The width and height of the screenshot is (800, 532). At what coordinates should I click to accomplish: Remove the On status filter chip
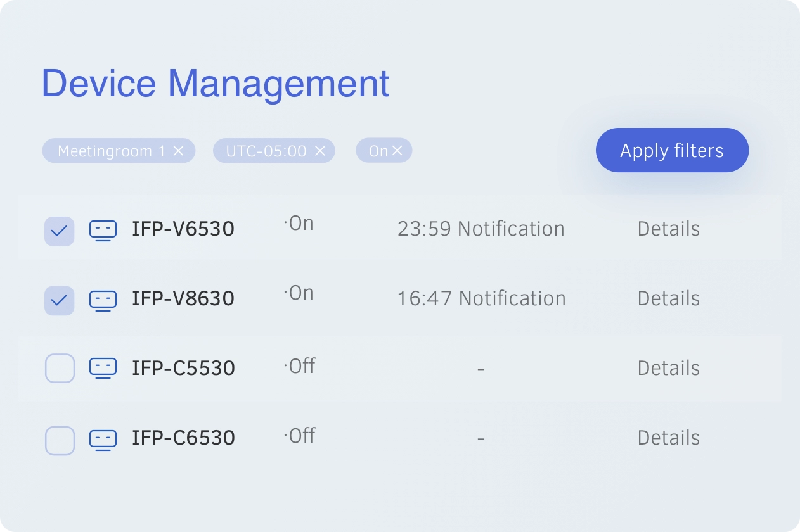pos(397,151)
